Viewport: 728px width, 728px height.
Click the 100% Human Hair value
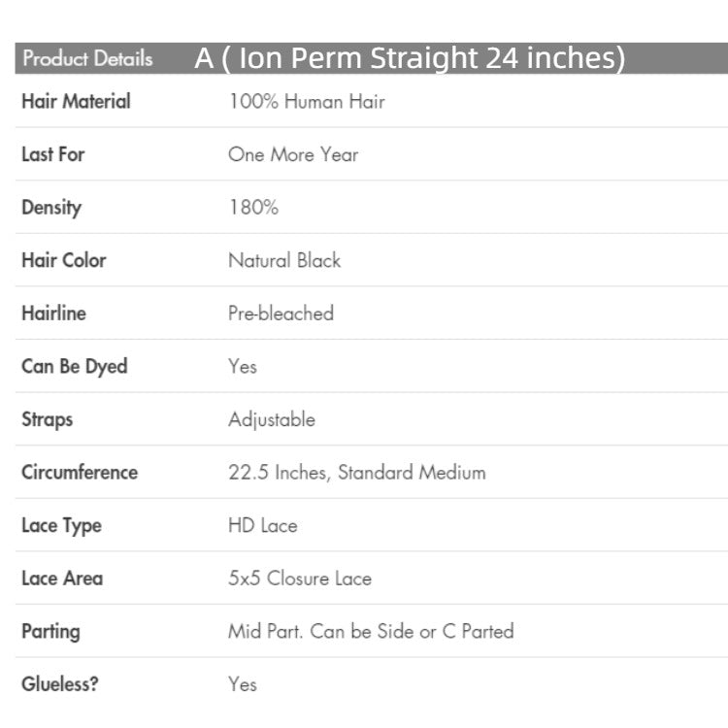tap(307, 101)
